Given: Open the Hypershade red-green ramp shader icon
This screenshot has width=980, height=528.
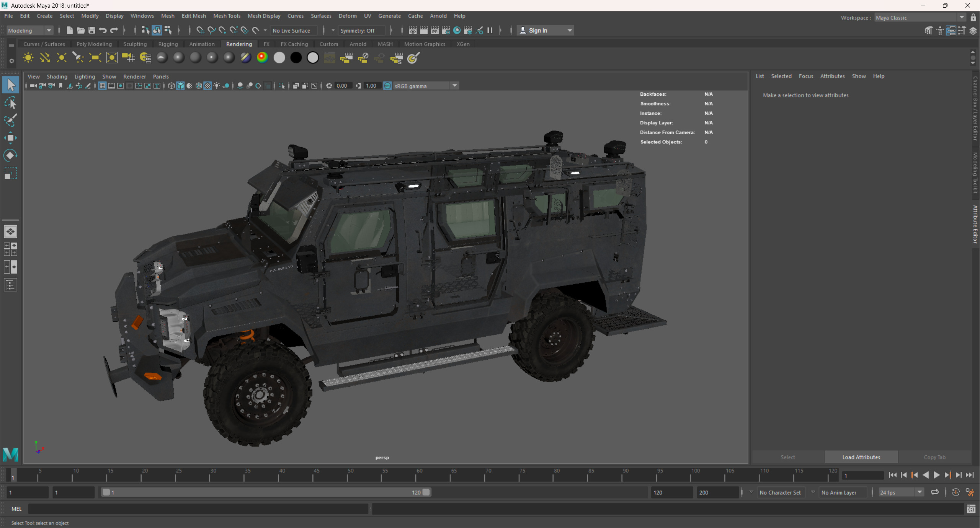Looking at the screenshot, I should click(x=262, y=58).
